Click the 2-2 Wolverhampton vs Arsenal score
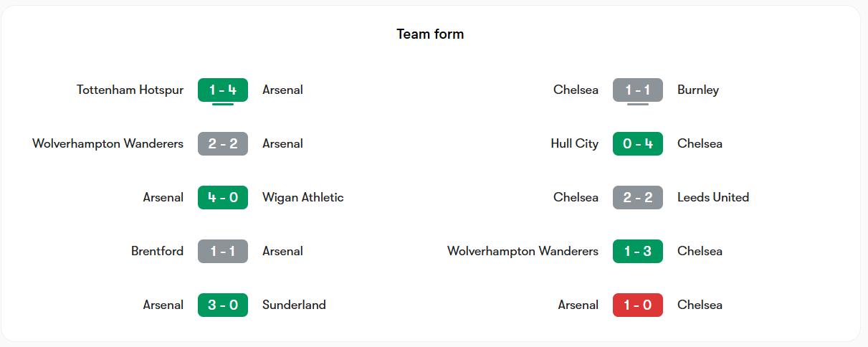The image size is (868, 347). (x=223, y=143)
